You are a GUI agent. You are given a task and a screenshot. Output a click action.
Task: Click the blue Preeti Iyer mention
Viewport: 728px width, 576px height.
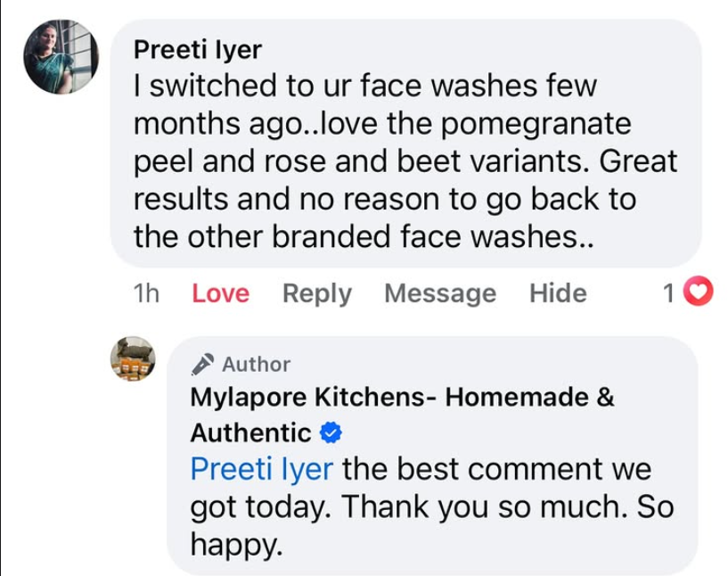click(x=262, y=469)
